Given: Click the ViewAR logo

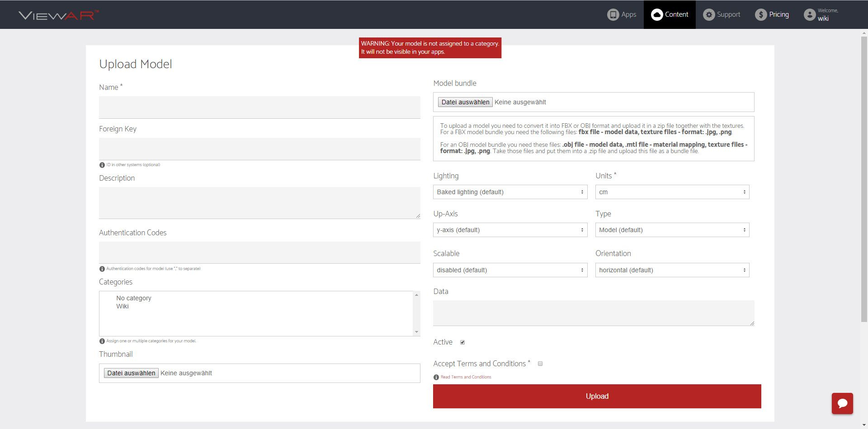Looking at the screenshot, I should (58, 15).
